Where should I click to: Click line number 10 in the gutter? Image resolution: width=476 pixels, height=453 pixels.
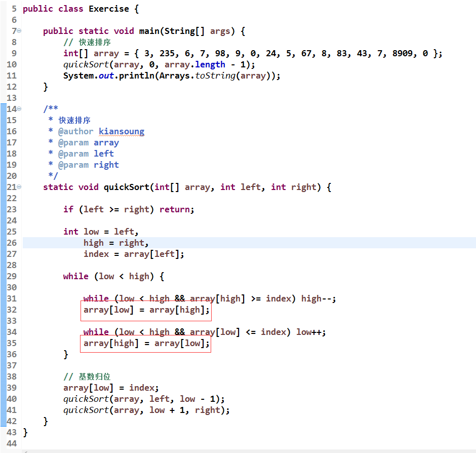[x=12, y=64]
